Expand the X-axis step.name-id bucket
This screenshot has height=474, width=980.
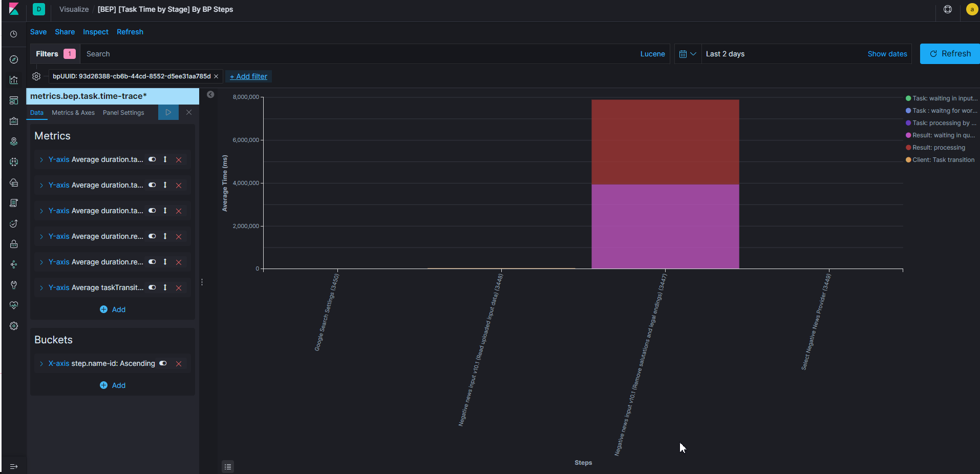tap(41, 364)
